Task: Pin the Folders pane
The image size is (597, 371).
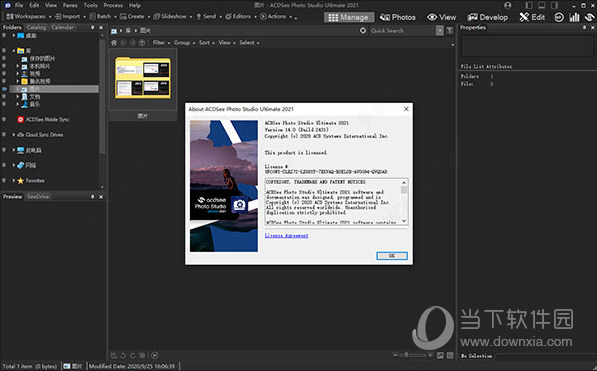Action: (92, 27)
